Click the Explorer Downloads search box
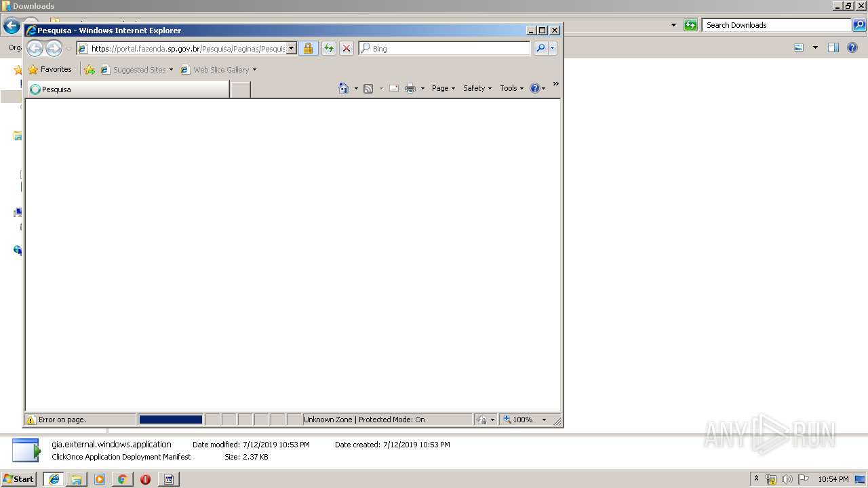 pos(776,25)
